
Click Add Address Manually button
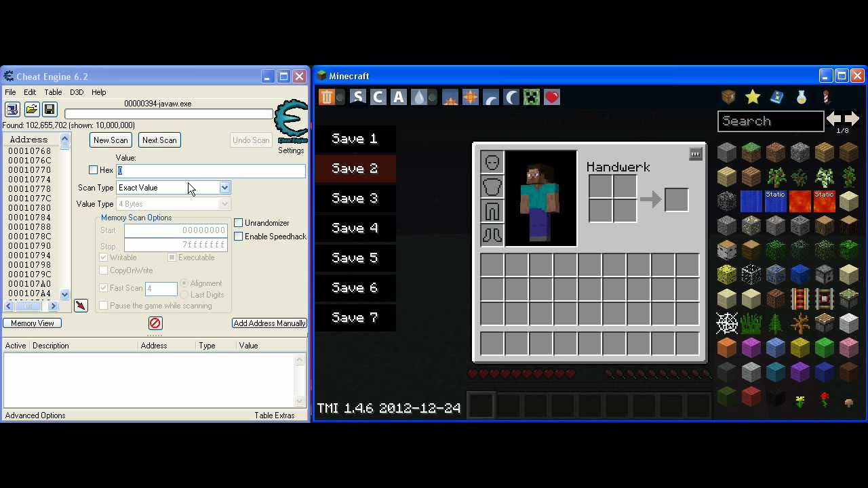269,323
